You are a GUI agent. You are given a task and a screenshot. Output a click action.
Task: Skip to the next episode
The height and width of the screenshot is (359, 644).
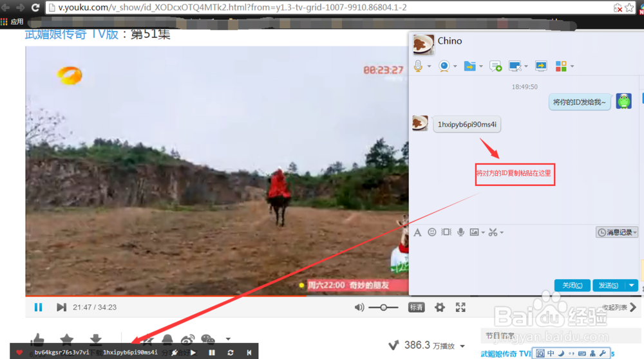pyautogui.click(x=61, y=308)
